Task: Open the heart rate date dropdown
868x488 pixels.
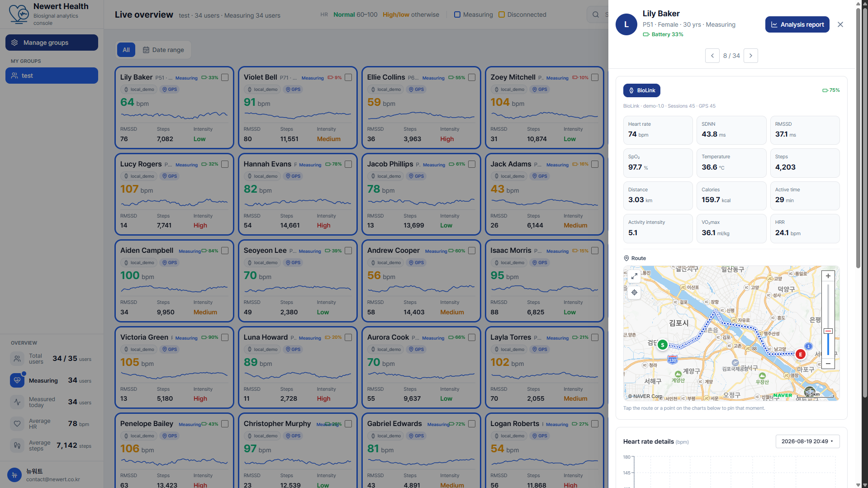Action: tap(807, 441)
